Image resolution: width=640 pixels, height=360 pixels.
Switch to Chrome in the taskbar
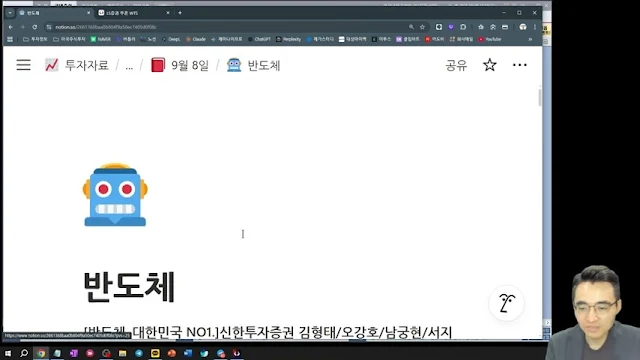(x=41, y=353)
